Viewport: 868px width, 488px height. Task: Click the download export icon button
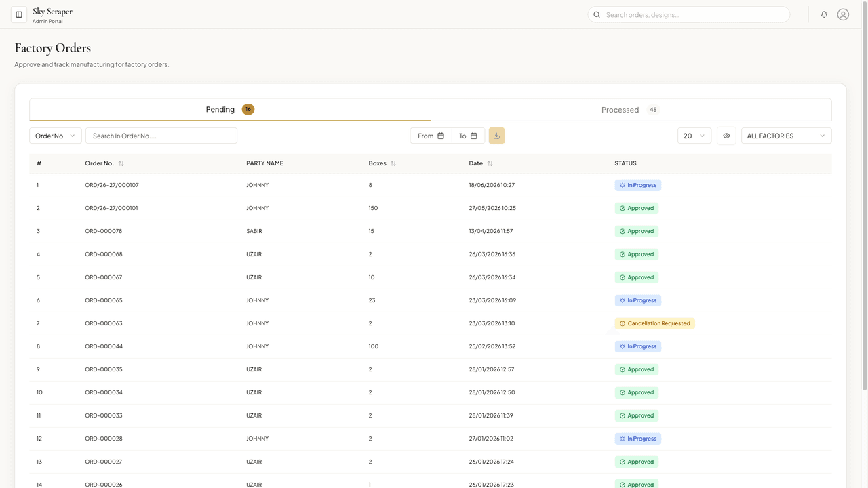496,136
